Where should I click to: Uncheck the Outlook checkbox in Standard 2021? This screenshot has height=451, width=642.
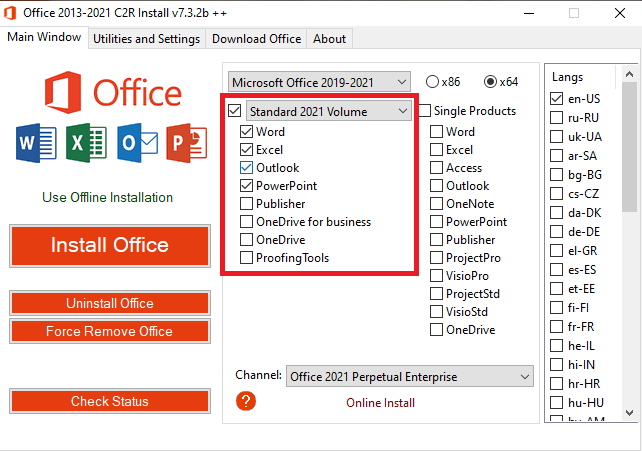point(247,168)
